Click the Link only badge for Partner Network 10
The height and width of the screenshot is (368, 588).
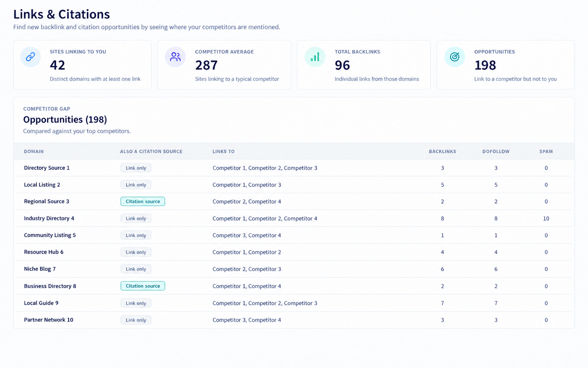pos(136,320)
